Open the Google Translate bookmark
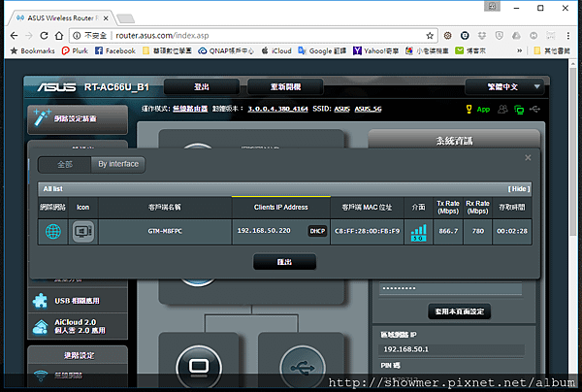This screenshot has width=582, height=392. click(322, 50)
